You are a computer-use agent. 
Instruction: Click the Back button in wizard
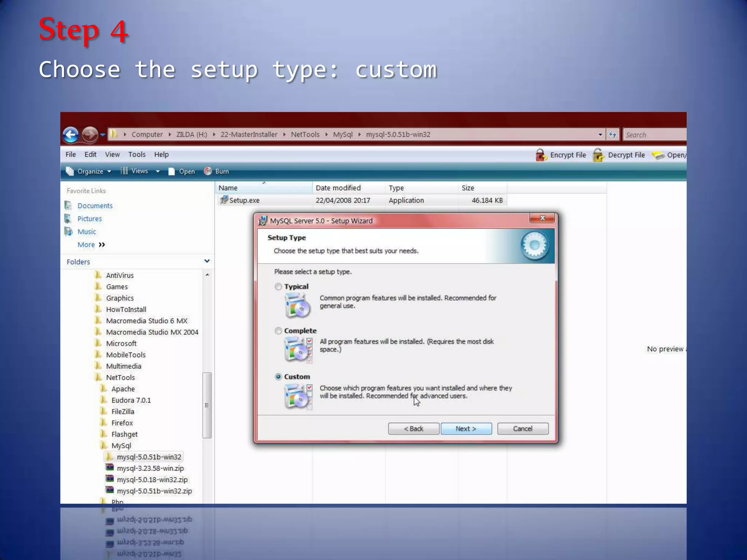[x=414, y=429]
